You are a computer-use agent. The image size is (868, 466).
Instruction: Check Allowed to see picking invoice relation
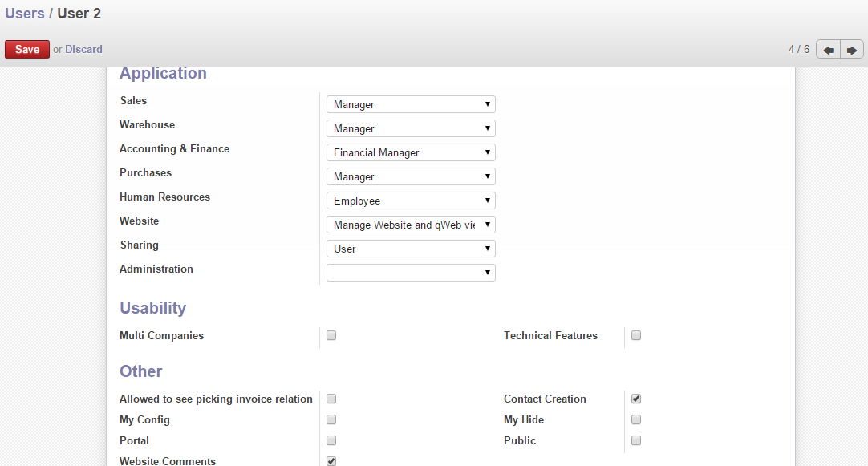331,399
